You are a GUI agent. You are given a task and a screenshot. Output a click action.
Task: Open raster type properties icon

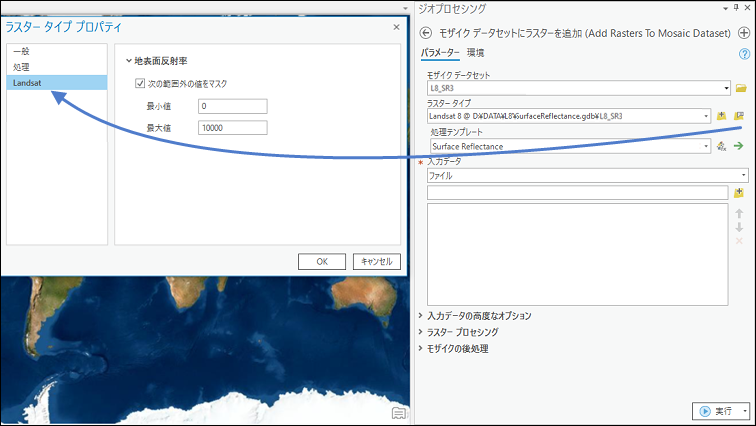740,116
